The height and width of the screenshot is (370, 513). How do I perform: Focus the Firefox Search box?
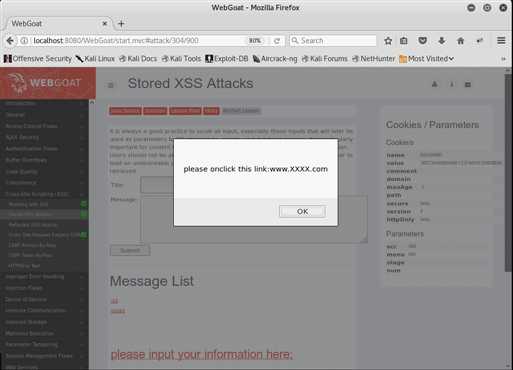333,41
